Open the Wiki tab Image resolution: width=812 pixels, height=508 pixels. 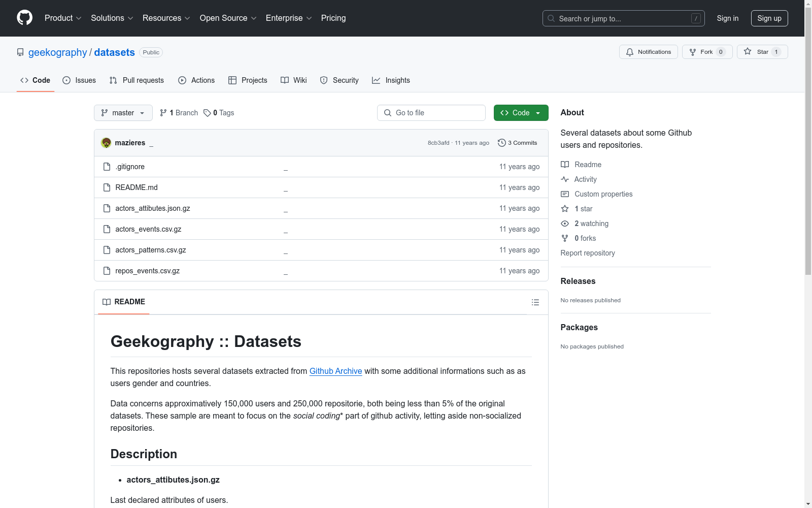tap(294, 80)
